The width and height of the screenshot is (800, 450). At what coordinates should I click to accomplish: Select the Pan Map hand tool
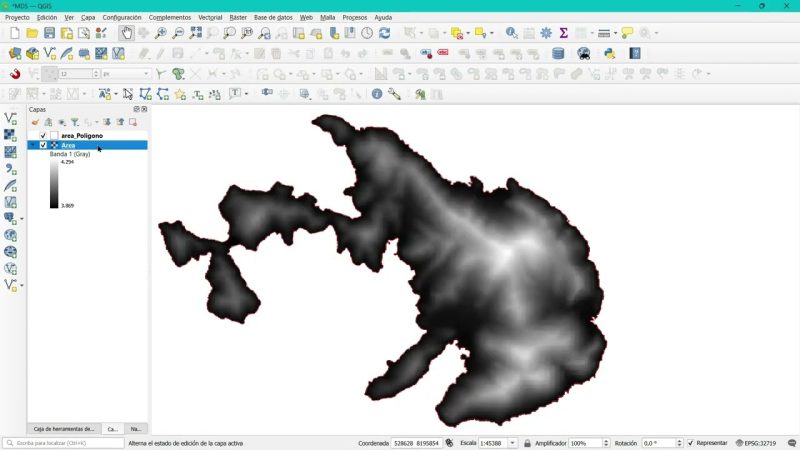click(127, 33)
